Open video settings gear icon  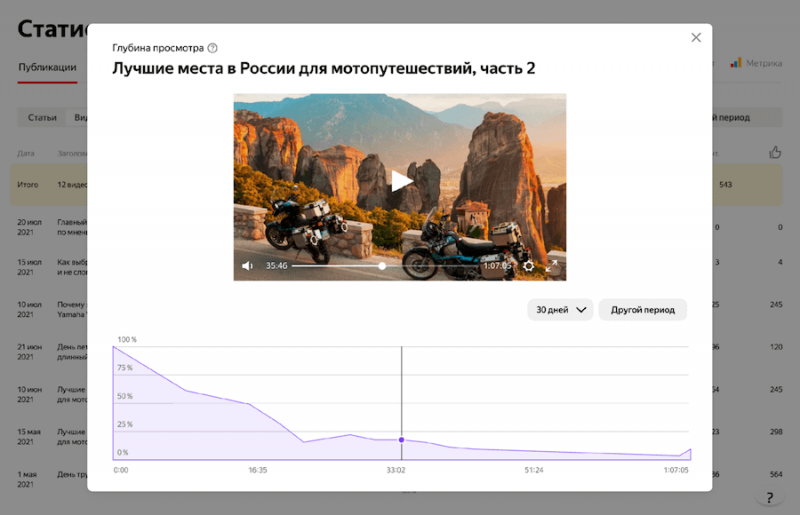click(529, 266)
